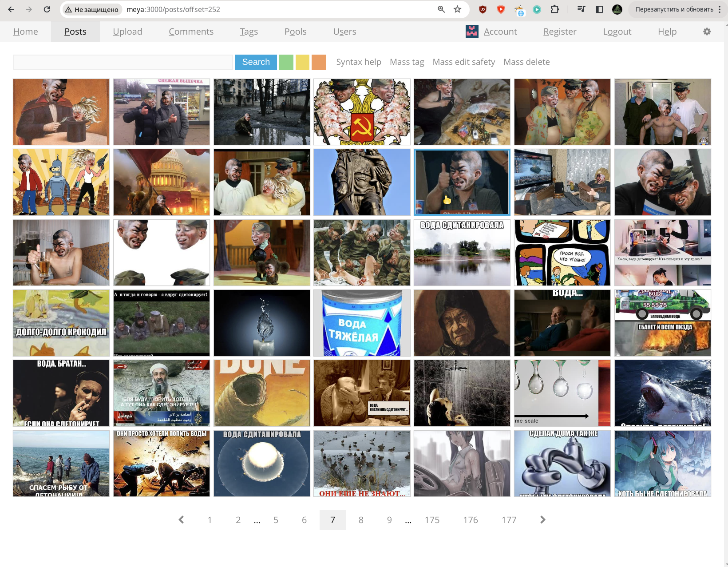Open the Account link

tap(500, 32)
